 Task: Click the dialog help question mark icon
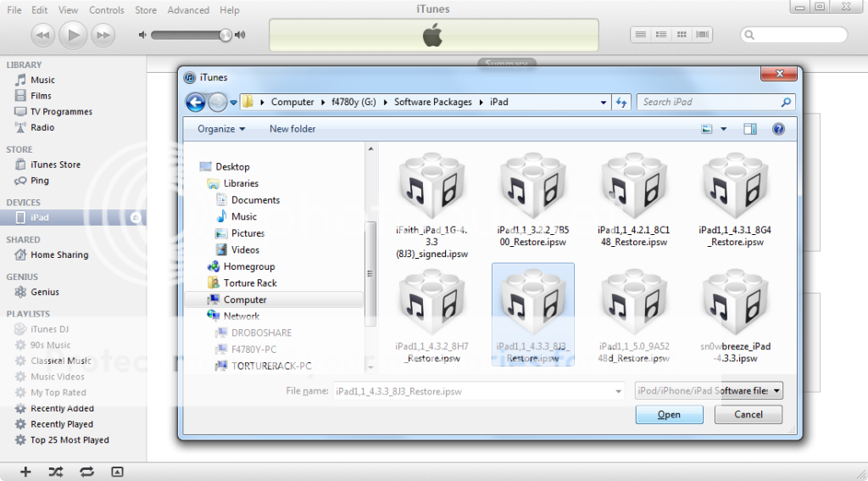tap(778, 129)
